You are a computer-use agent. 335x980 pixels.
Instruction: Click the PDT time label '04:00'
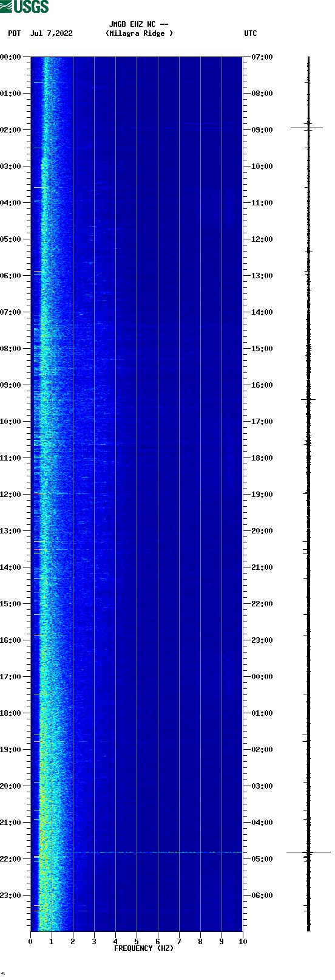click(x=11, y=203)
